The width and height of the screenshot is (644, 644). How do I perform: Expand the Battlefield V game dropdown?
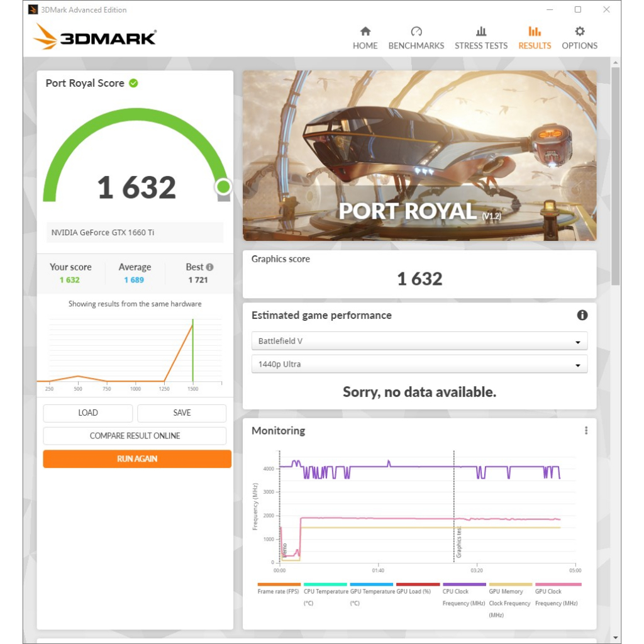click(x=419, y=341)
